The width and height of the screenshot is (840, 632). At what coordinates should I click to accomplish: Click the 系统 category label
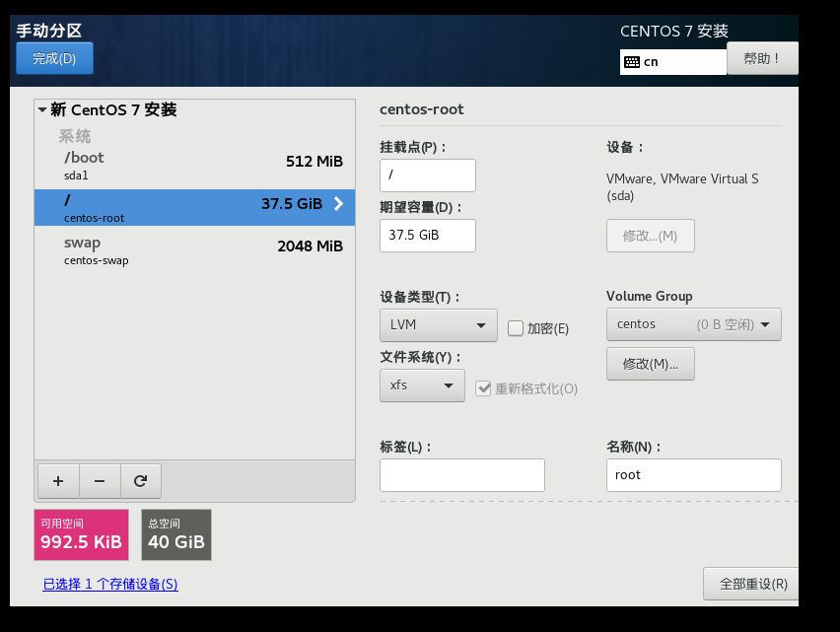point(75,136)
